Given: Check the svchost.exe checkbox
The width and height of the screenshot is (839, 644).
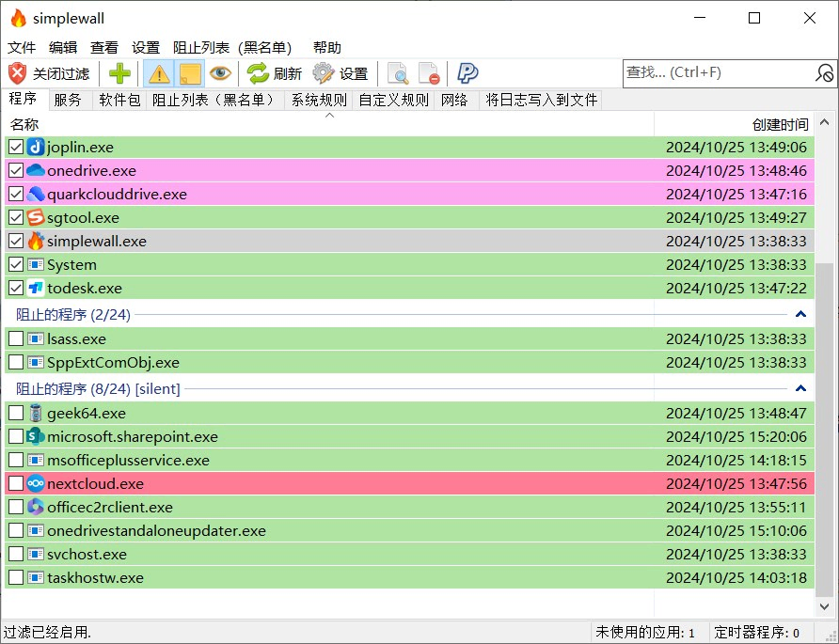Looking at the screenshot, I should pos(16,554).
